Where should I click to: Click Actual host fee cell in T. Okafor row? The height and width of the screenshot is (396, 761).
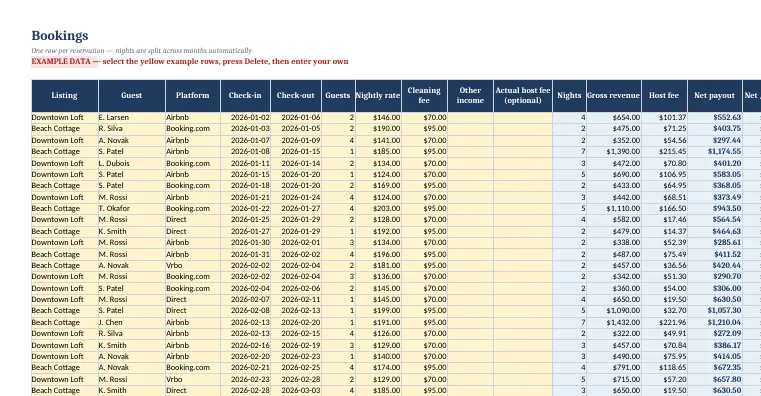point(523,209)
